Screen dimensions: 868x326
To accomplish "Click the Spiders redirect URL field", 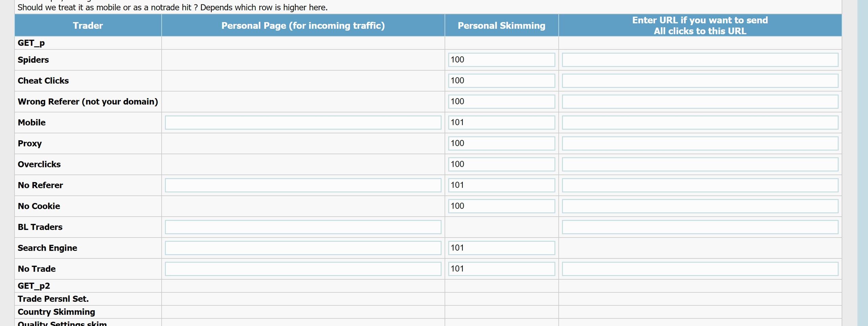I will click(700, 60).
